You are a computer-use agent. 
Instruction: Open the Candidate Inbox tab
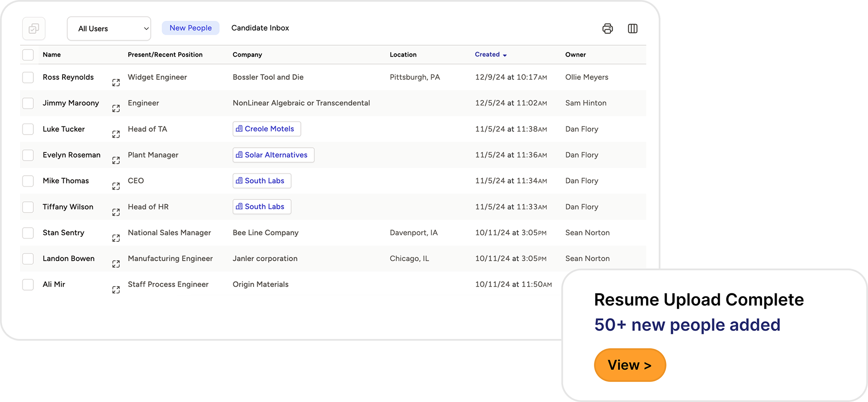(x=260, y=28)
